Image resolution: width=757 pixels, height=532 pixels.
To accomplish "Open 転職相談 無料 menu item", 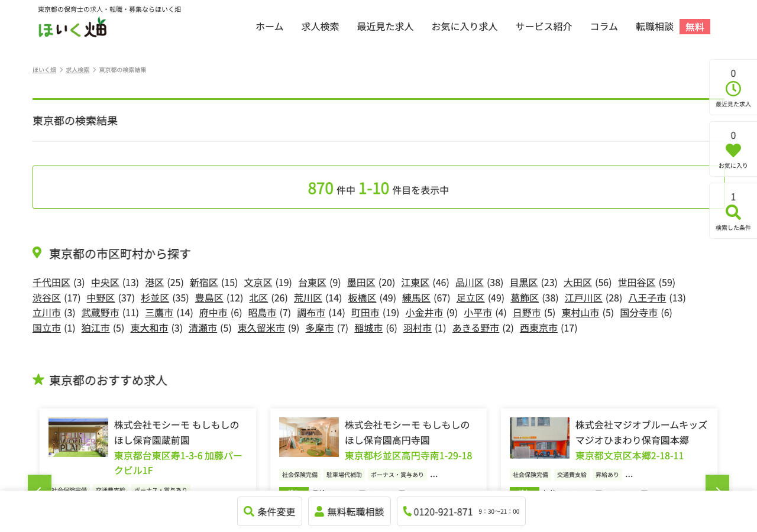I will [673, 27].
